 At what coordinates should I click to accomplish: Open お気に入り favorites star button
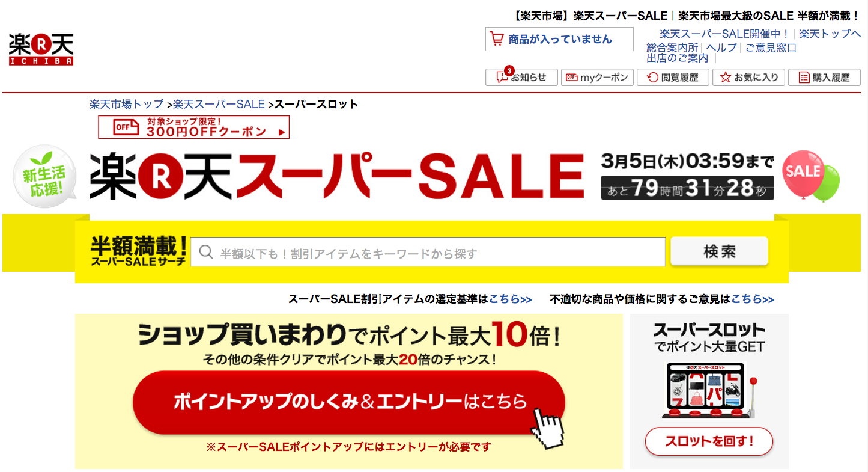click(748, 77)
